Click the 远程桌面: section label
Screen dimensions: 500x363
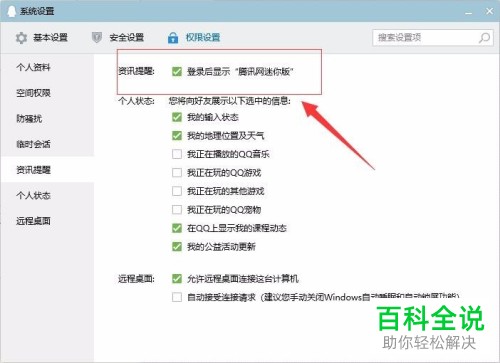coord(136,279)
